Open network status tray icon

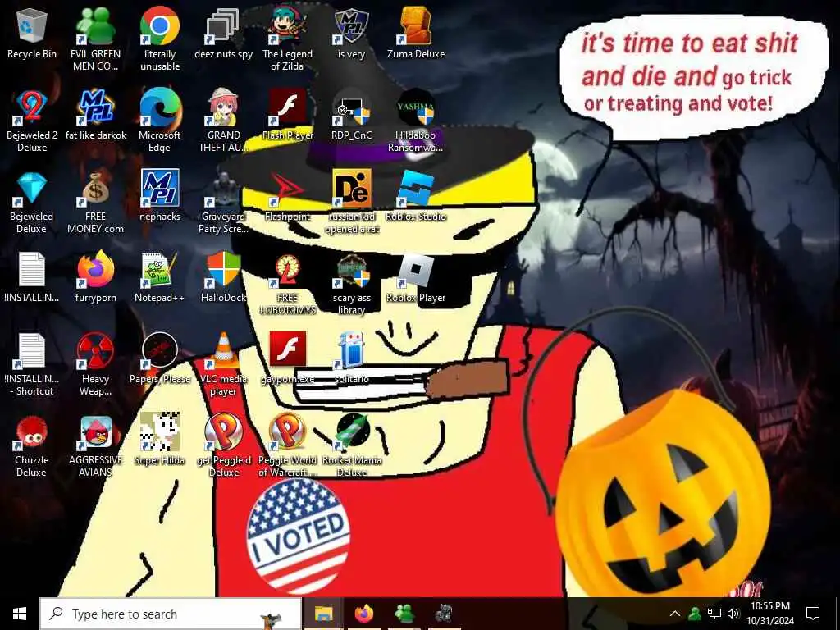point(714,614)
